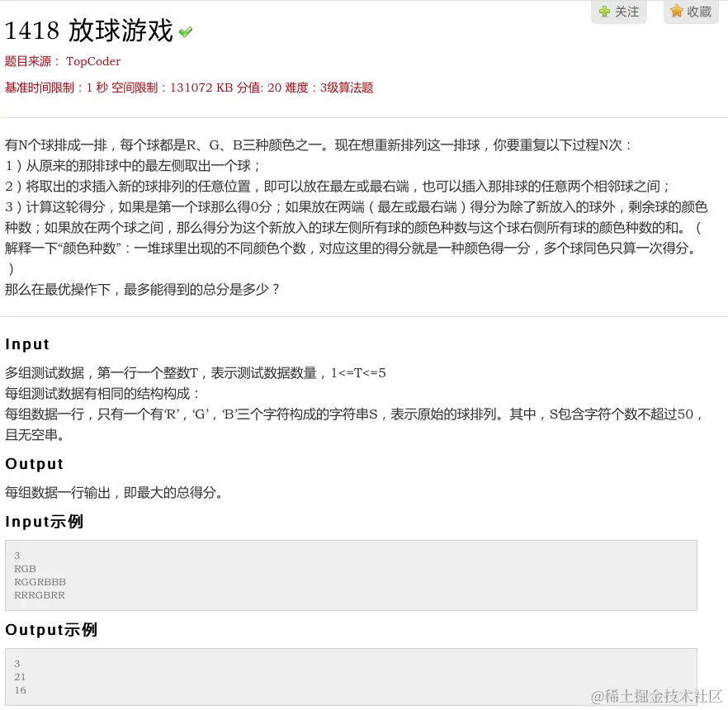Click the green plus icon on 关注
This screenshot has height=710, width=728.
[x=604, y=11]
